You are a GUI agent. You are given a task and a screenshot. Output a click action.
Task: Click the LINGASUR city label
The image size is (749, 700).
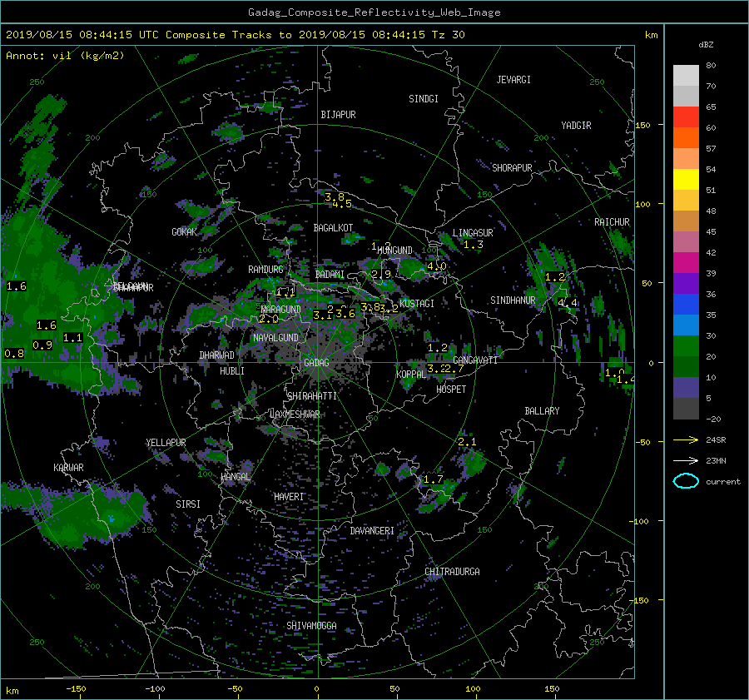(x=473, y=233)
